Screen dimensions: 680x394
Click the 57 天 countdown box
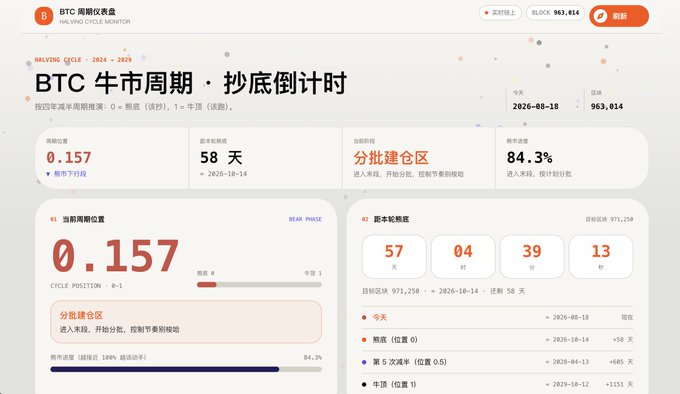click(x=394, y=257)
